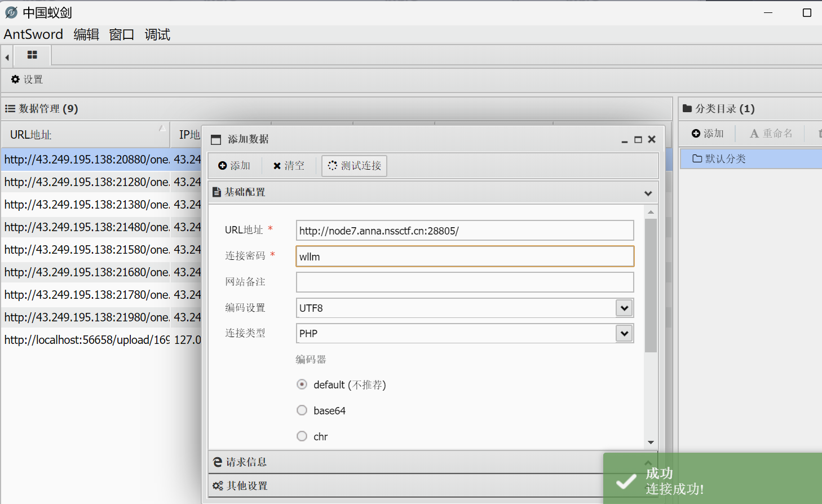The image size is (822, 504).
Task: Click the test connection spinner icon
Action: [x=333, y=166]
